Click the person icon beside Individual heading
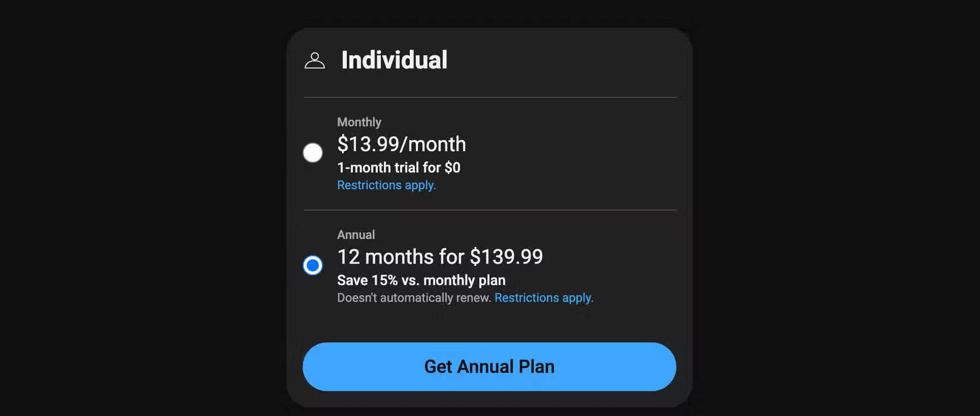The height and width of the screenshot is (416, 980). tap(315, 60)
